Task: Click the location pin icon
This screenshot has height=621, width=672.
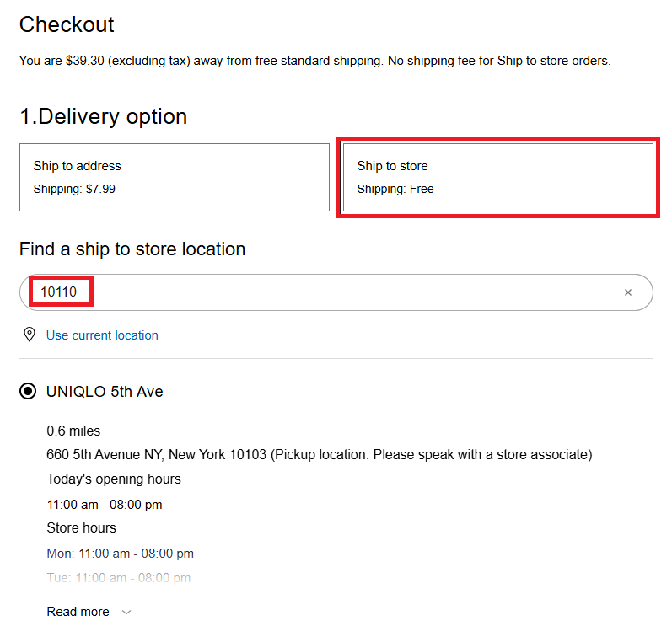Action: pos(30,335)
